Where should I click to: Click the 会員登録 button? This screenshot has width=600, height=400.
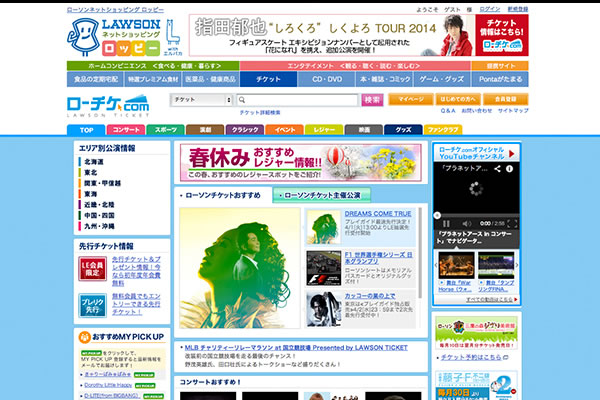tap(505, 99)
